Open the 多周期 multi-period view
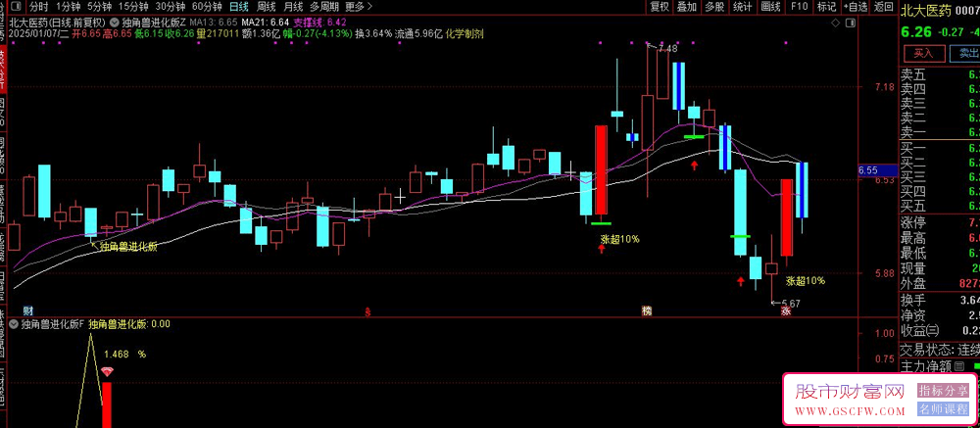 click(x=324, y=7)
